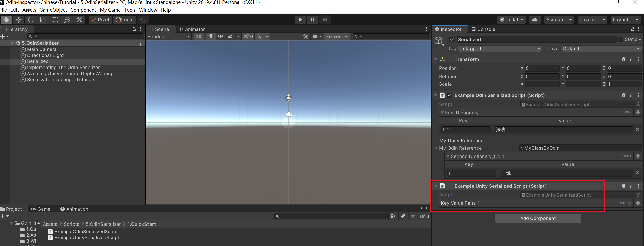Open cloud services icon
This screenshot has height=246, width=644.
click(x=535, y=20)
